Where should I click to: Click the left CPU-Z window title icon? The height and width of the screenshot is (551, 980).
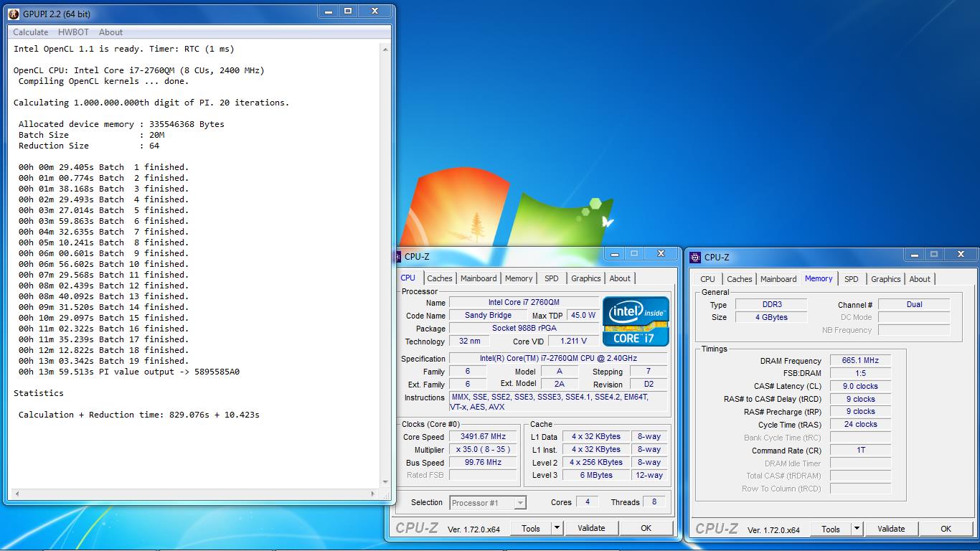[397, 257]
